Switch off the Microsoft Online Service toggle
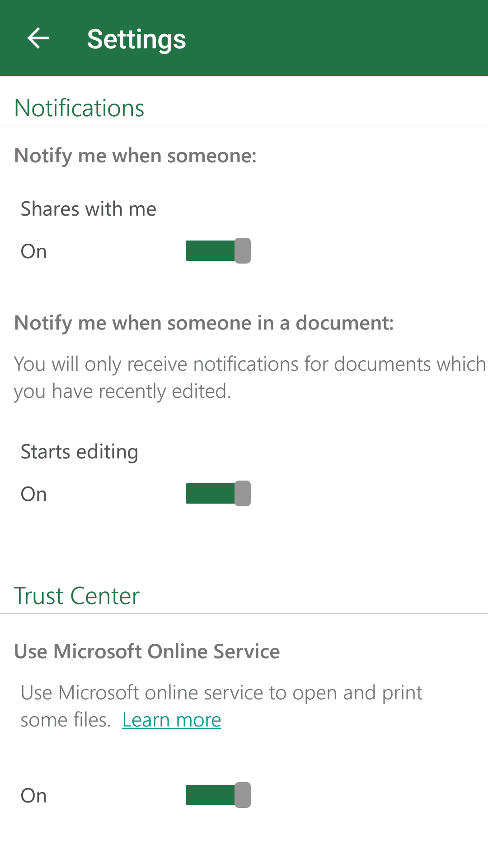488x868 pixels. [x=218, y=795]
